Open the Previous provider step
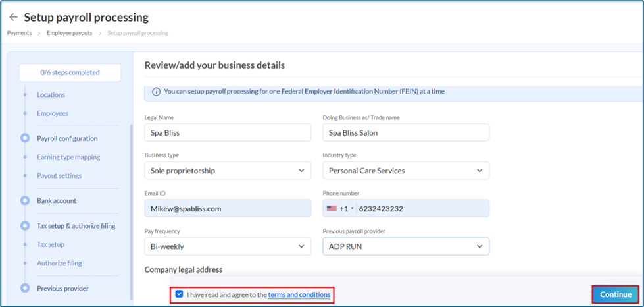 coord(63,289)
